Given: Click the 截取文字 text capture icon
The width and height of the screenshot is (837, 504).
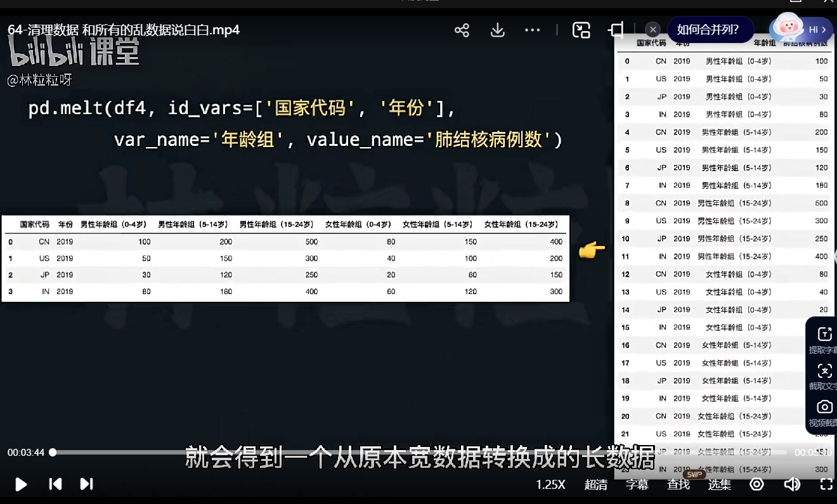Looking at the screenshot, I should tap(824, 371).
